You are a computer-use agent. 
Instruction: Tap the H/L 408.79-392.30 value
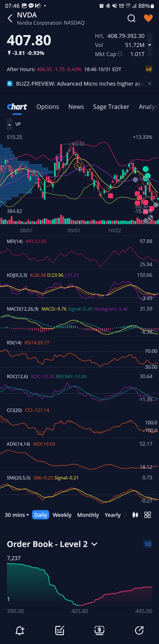126,36
